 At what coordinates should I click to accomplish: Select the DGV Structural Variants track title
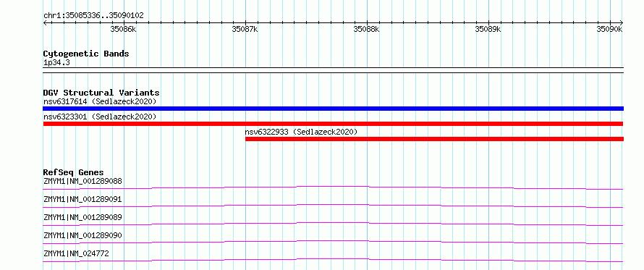point(101,93)
